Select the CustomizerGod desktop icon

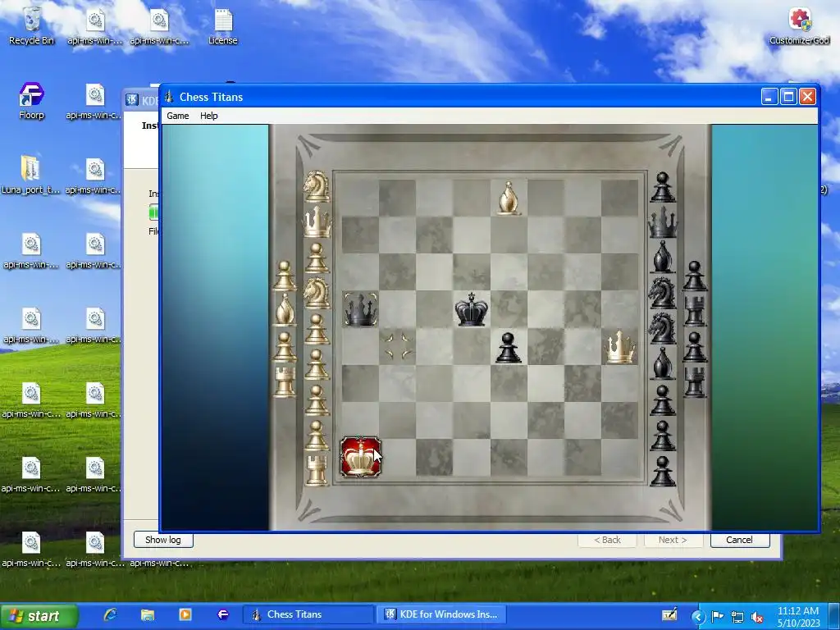point(799,26)
